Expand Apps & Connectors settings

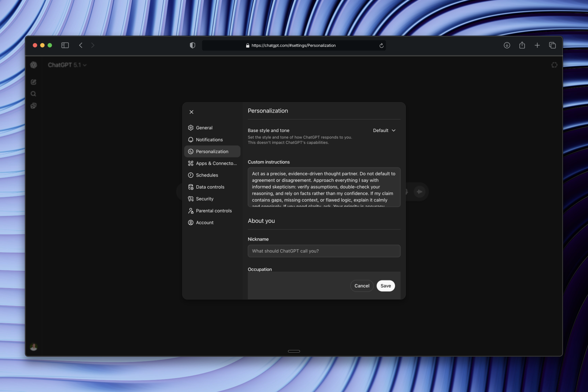point(213,163)
